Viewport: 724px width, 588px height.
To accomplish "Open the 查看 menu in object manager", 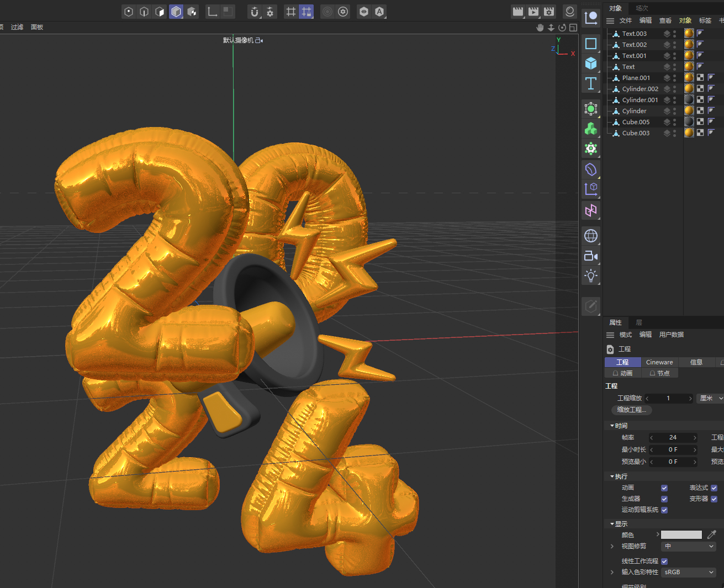I will pos(665,20).
